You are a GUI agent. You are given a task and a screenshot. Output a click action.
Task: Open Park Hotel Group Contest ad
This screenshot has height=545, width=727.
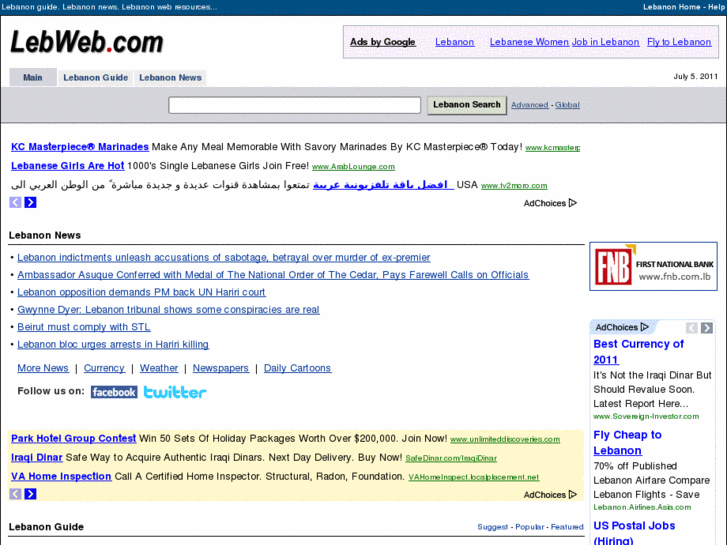(x=73, y=438)
